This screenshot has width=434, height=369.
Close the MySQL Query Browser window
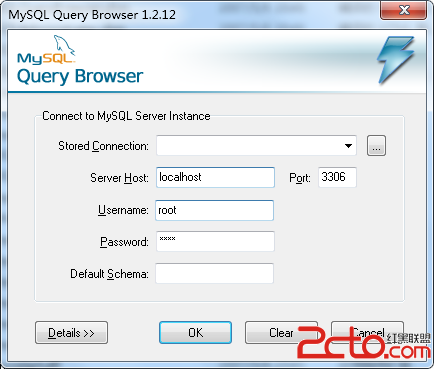pyautogui.click(x=404, y=10)
